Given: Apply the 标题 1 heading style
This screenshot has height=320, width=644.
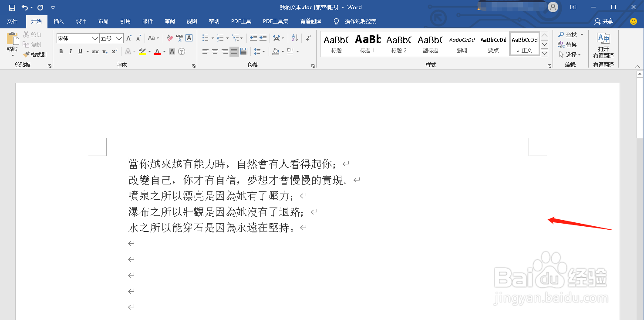Looking at the screenshot, I should [368, 44].
